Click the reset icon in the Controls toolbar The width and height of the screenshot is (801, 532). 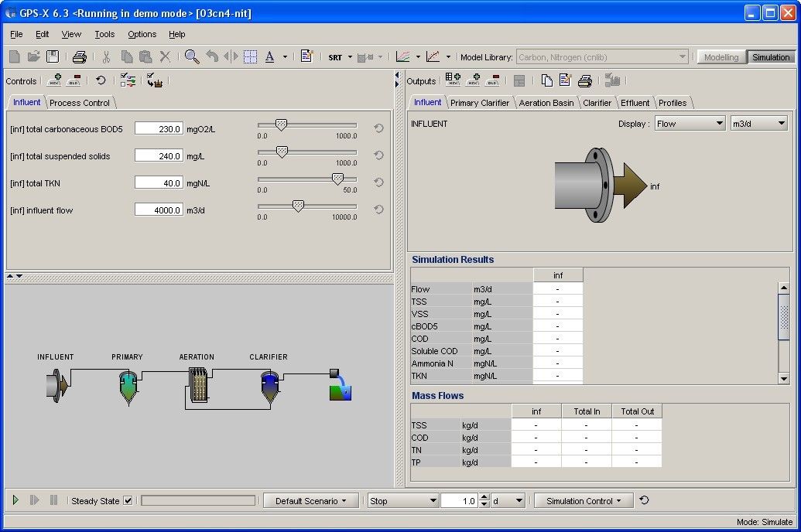point(101,80)
